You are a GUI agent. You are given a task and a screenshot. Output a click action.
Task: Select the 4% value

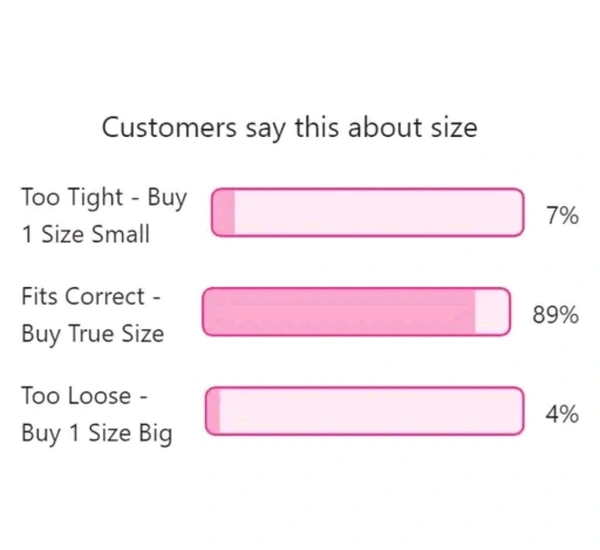click(563, 413)
